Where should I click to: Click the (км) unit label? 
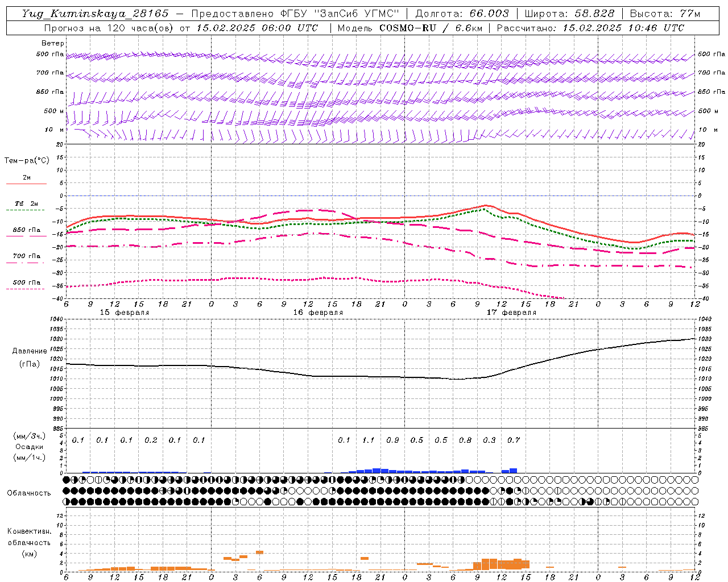[30, 553]
